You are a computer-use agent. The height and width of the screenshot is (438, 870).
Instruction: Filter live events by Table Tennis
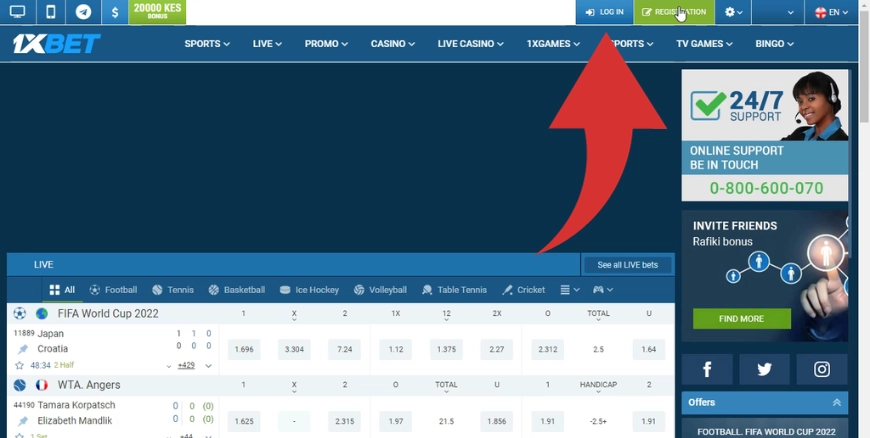(x=454, y=290)
